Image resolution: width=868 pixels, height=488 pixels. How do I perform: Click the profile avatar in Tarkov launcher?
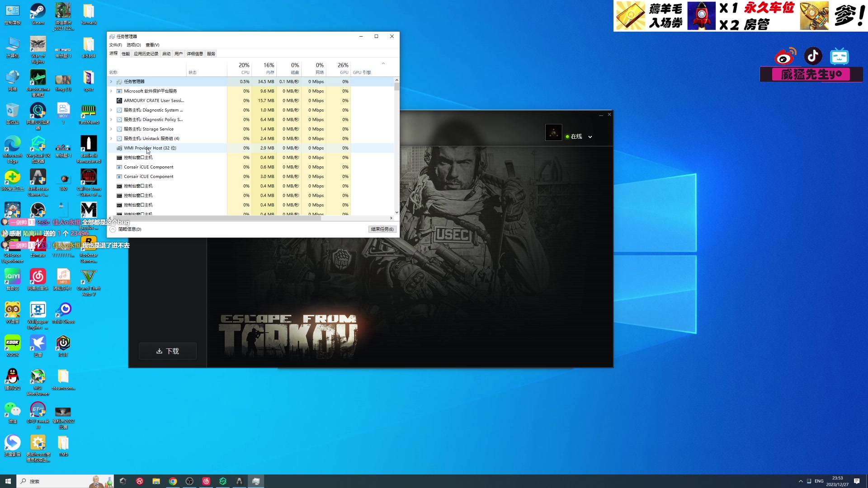click(x=554, y=133)
